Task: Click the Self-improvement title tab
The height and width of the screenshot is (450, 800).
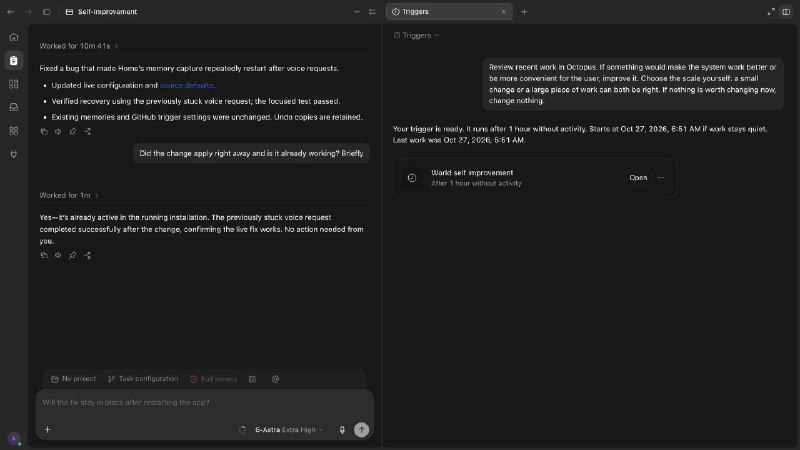Action: pos(102,12)
